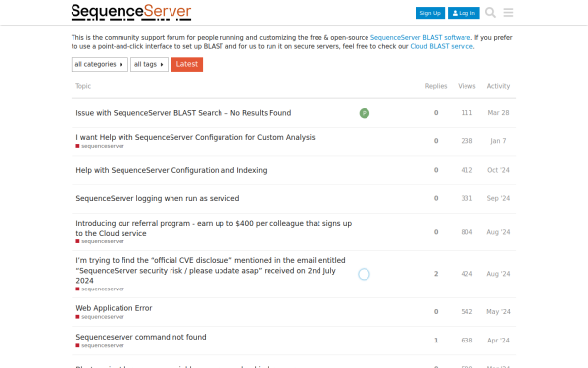Open the hamburger menu icon
The height and width of the screenshot is (368, 588).
(x=508, y=13)
